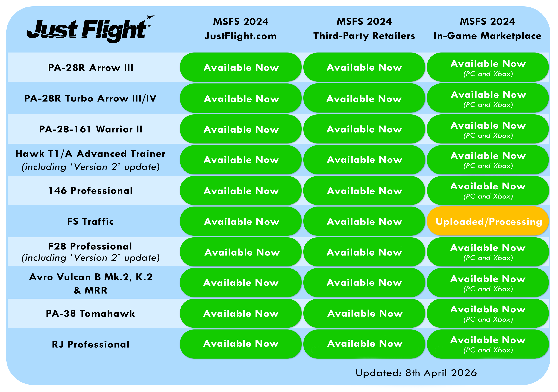The width and height of the screenshot is (558, 392).
Task: Click PA-28R Turbo Arrow III/IV product name
Action: point(90,98)
